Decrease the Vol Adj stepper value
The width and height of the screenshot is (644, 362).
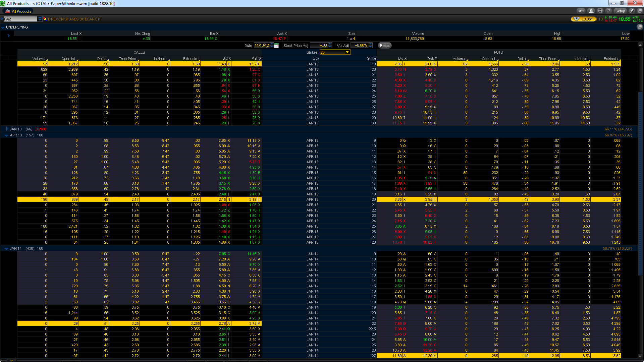pos(371,47)
